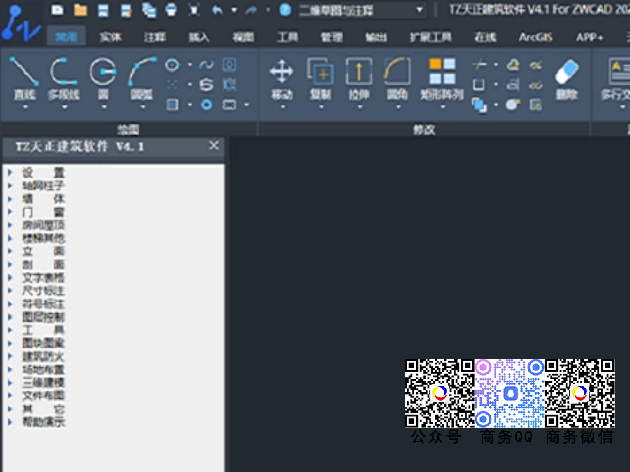Image resolution: width=630 pixels, height=472 pixels.
Task: Click the new file icon
Action: pos(57,10)
